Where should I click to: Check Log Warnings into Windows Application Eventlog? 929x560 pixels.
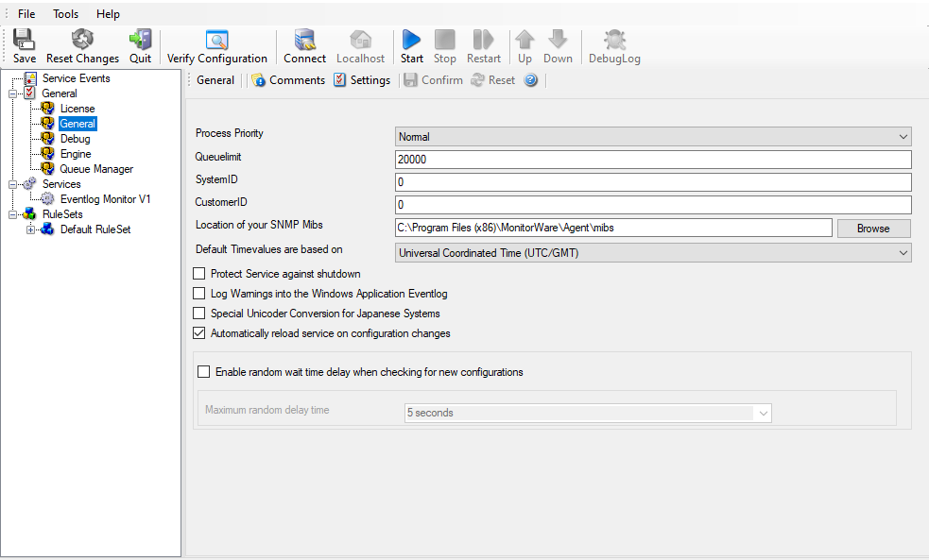pos(199,294)
